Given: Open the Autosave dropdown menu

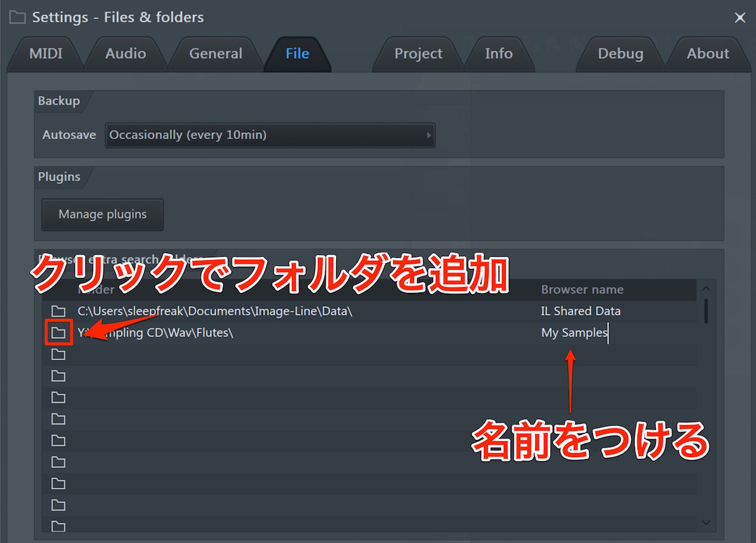Looking at the screenshot, I should coord(270,135).
